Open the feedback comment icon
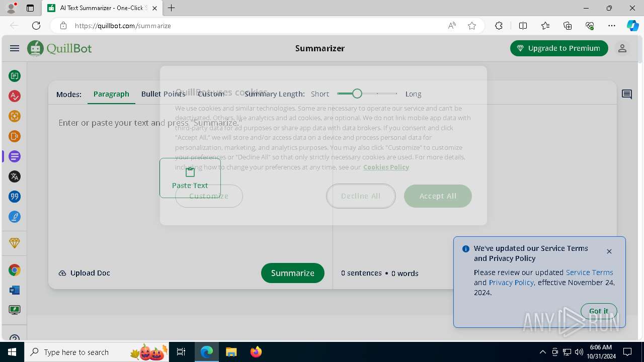 pyautogui.click(x=627, y=94)
